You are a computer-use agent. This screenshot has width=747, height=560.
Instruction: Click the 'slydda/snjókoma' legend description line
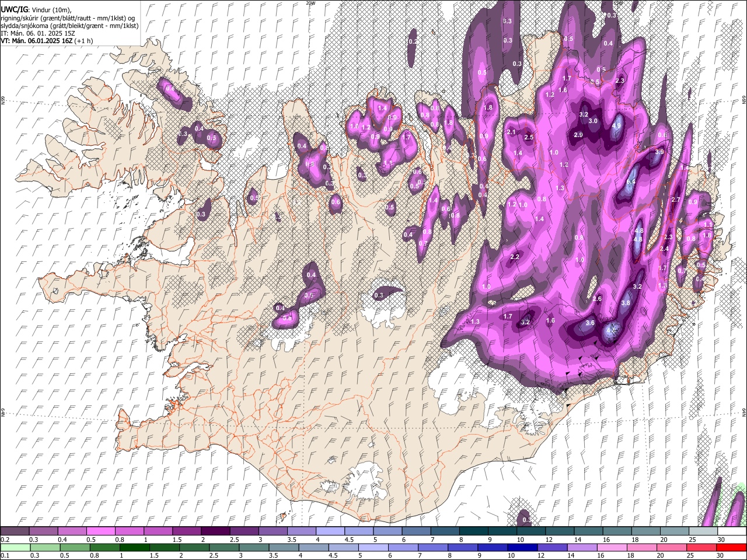click(69, 26)
